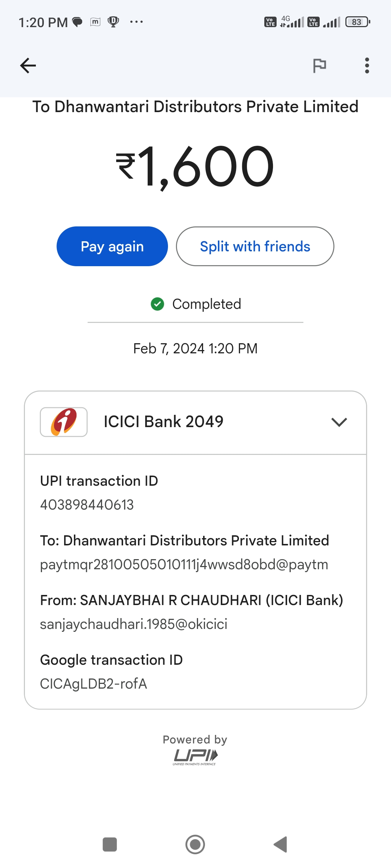The height and width of the screenshot is (868, 391).
Task: Tap the Android home circle button
Action: (195, 844)
